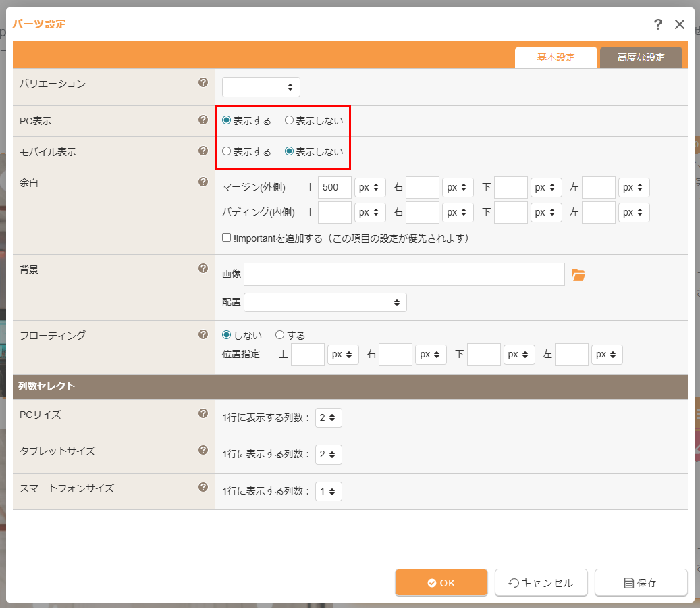Click margin 下 input field
700x608 pixels.
click(511, 187)
